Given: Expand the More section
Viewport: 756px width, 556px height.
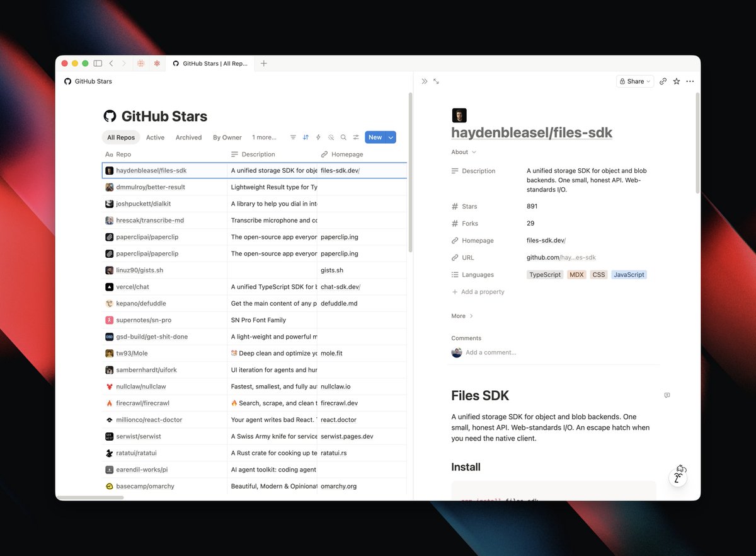Looking at the screenshot, I should pyautogui.click(x=462, y=316).
